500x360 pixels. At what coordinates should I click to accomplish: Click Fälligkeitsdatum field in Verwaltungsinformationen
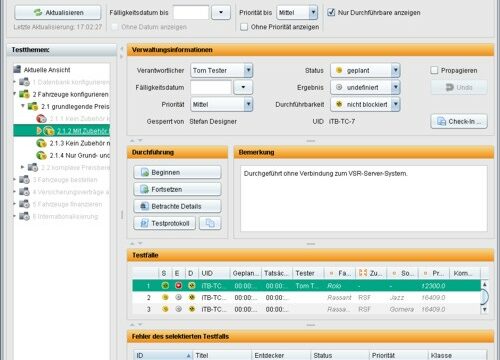tap(211, 87)
